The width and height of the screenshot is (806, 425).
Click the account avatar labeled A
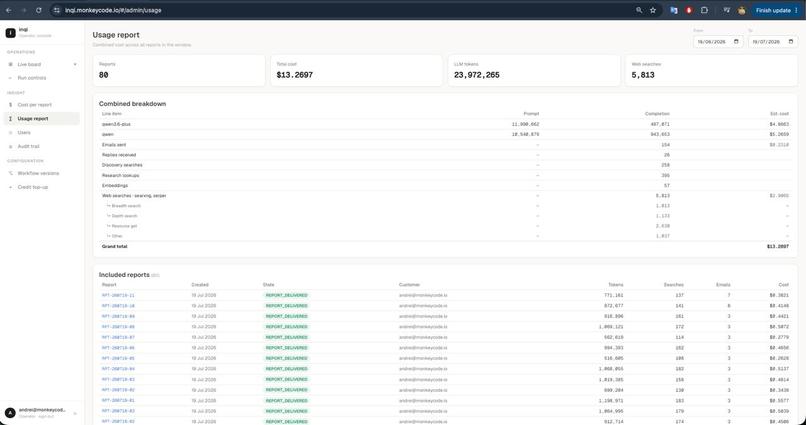[x=10, y=413]
